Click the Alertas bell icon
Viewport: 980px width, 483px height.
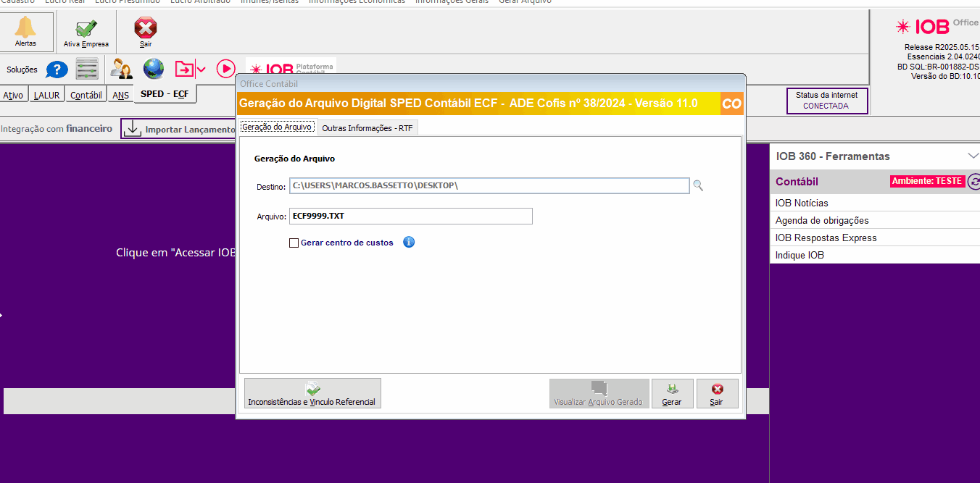coord(25,29)
